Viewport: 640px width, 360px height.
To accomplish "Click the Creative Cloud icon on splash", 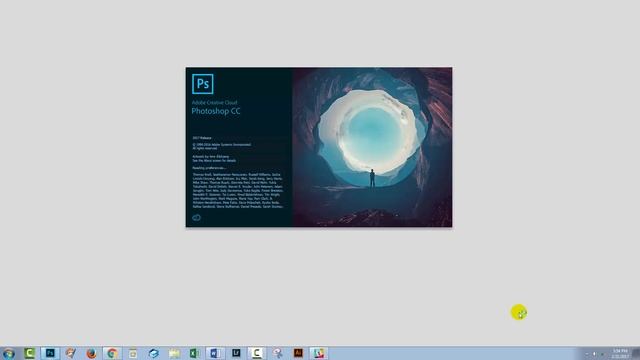I will point(196,218).
